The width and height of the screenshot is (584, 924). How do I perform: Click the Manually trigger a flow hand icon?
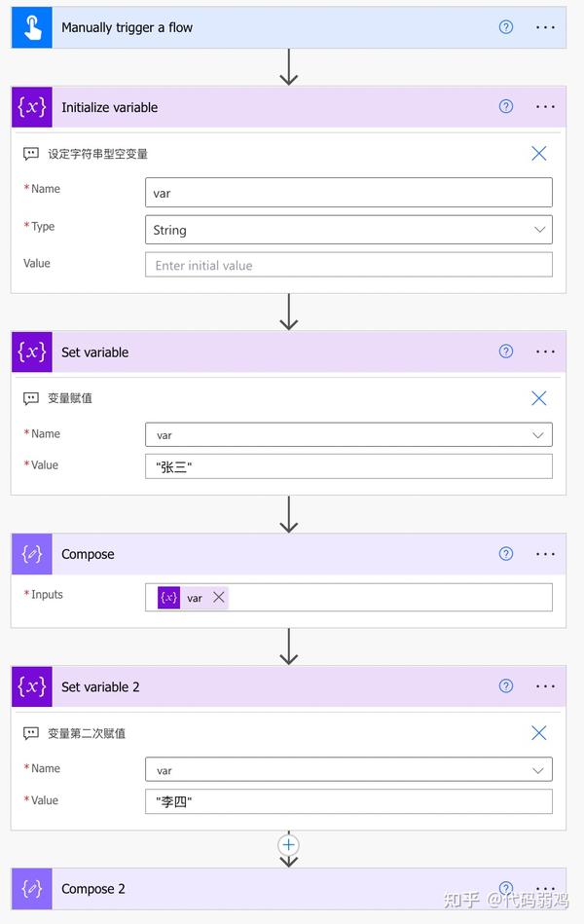point(32,27)
